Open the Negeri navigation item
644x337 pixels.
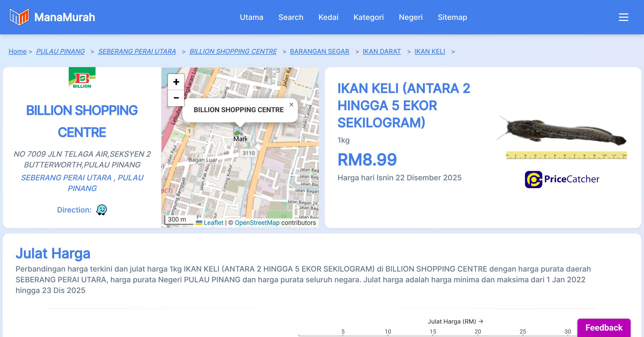coord(411,17)
